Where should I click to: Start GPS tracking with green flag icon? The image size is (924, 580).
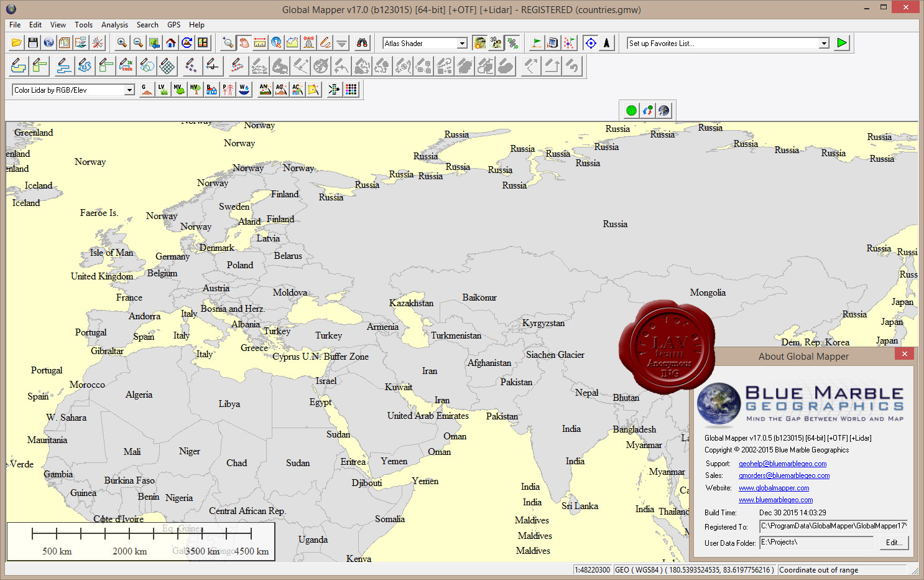[x=536, y=43]
